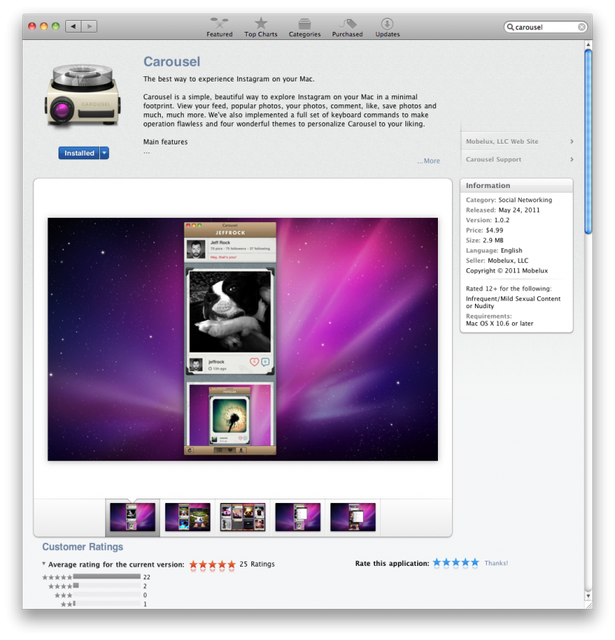Open the Top Charts star icon
The image size is (615, 640).
point(261,23)
